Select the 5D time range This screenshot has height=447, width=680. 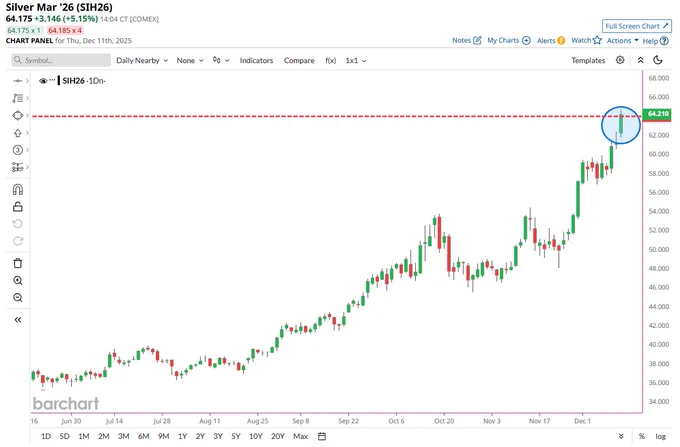pos(65,436)
